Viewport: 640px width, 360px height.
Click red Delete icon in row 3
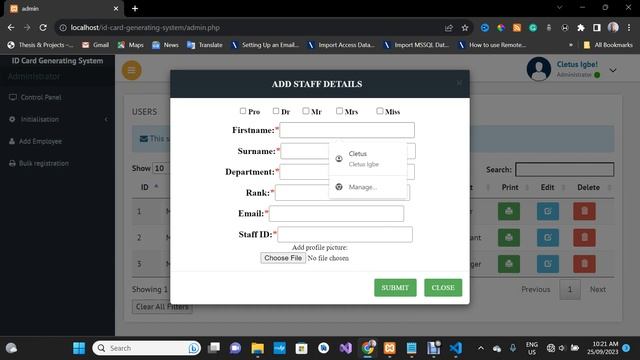pyautogui.click(x=584, y=264)
